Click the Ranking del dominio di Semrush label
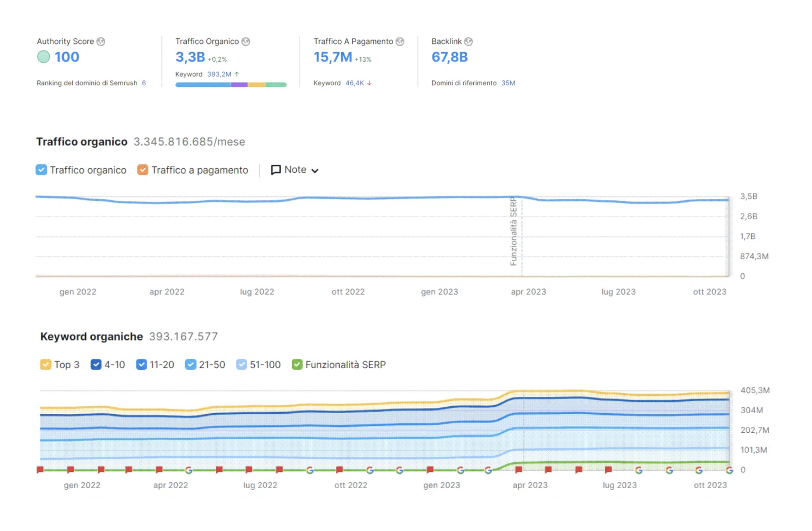812x531 pixels. [87, 83]
